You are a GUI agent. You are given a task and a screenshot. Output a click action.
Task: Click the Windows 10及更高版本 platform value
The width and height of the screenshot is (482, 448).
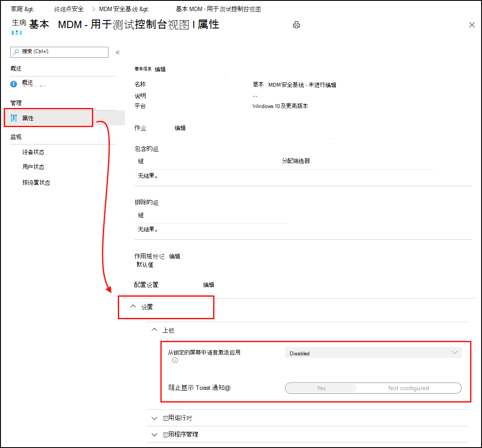click(x=280, y=106)
